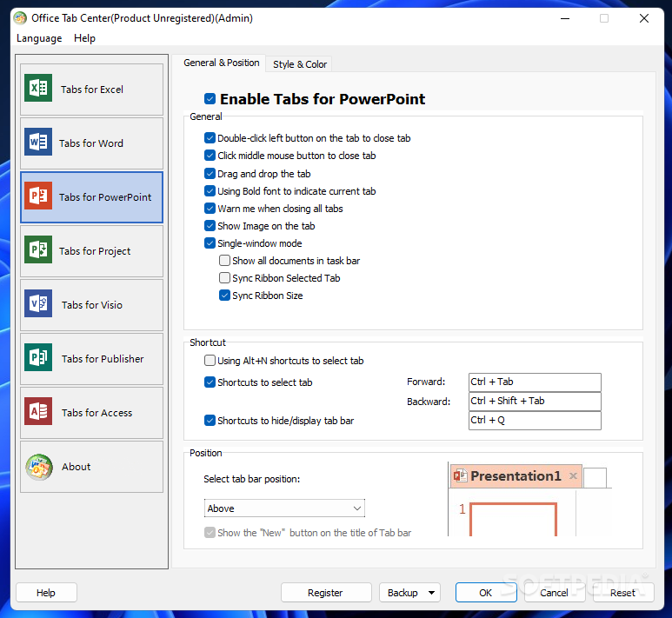This screenshot has width=672, height=618.
Task: Click the Backward shortcut field Ctrl + Shift + Tab
Action: 535,402
